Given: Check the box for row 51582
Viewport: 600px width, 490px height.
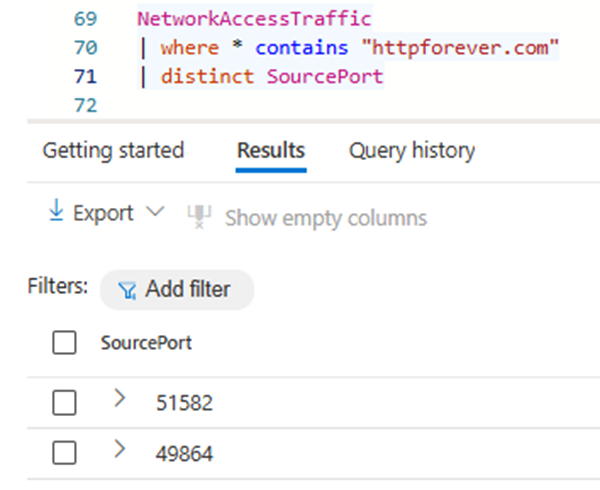Looking at the screenshot, I should click(64, 402).
